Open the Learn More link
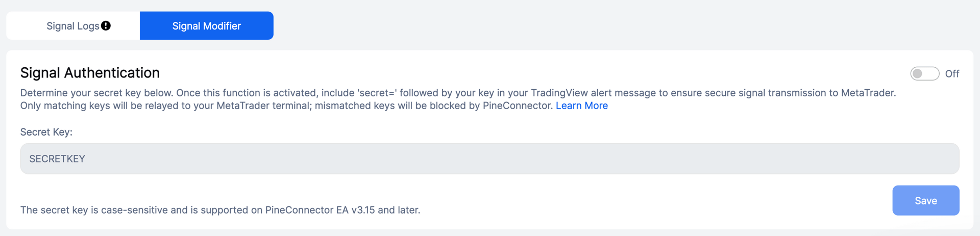Image resolution: width=980 pixels, height=236 pixels. 582,106
